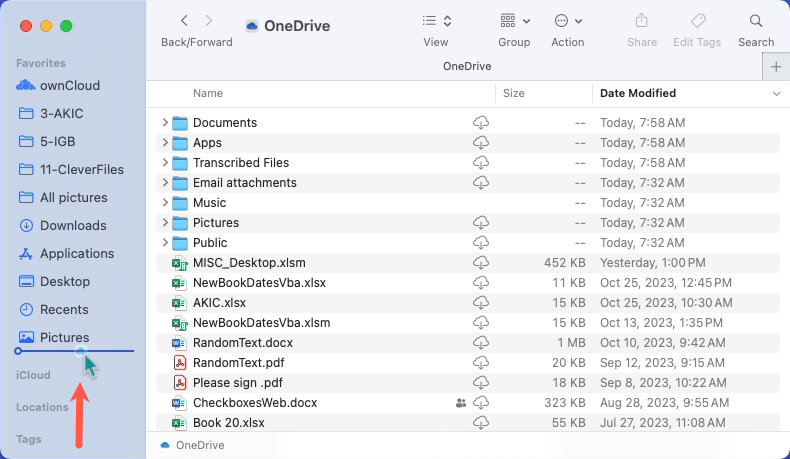This screenshot has height=459, width=790.
Task: Select the Music folder icon
Action: pos(180,203)
